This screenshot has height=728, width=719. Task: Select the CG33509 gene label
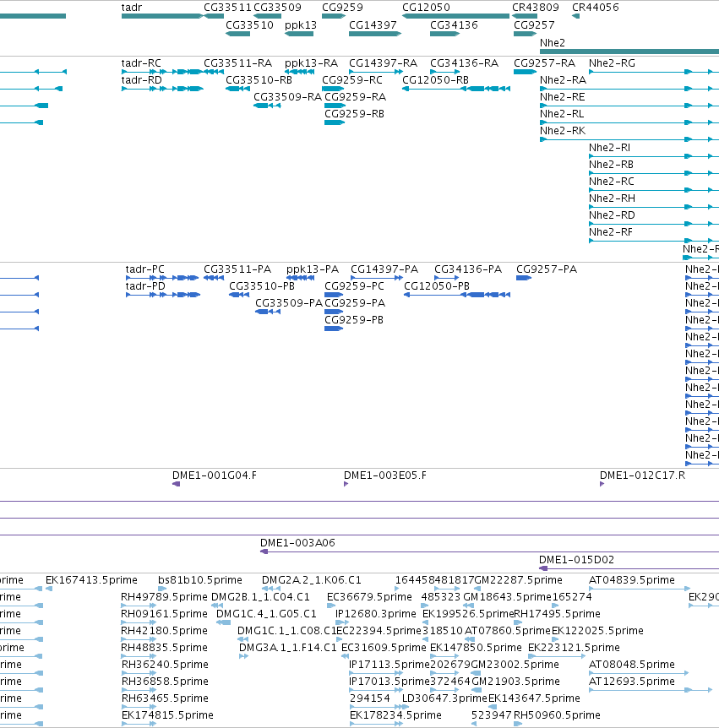click(277, 8)
